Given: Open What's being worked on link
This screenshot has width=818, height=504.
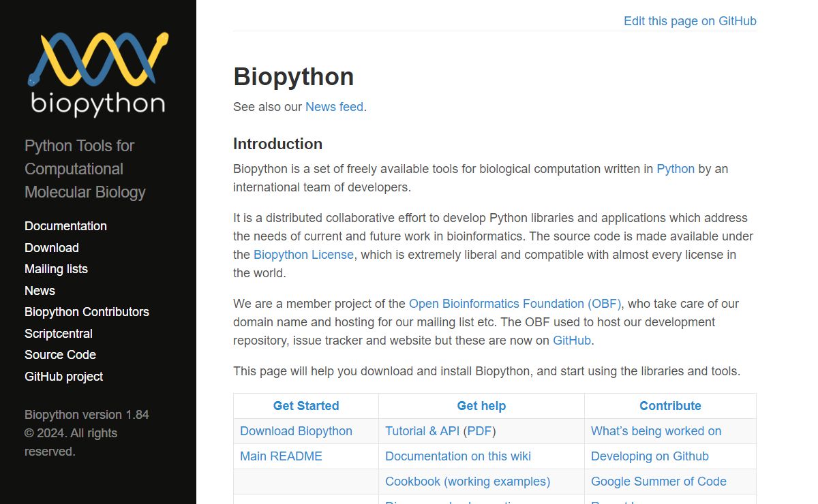Looking at the screenshot, I should (656, 431).
